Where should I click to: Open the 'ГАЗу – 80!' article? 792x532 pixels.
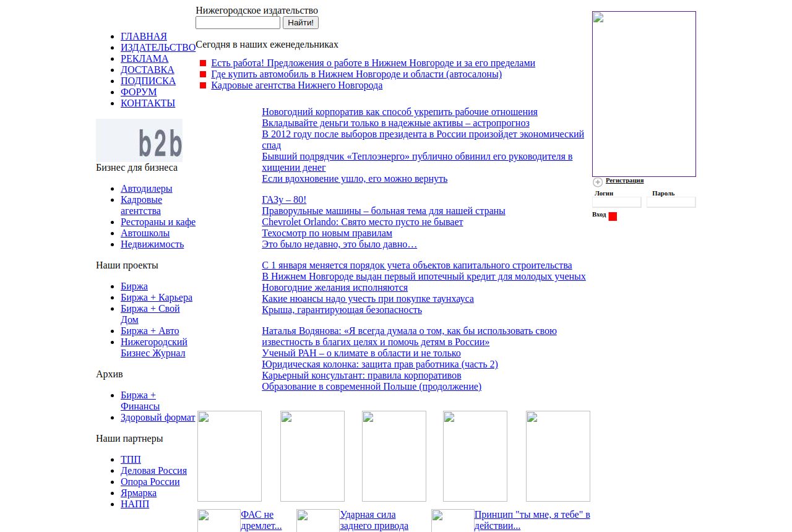pos(284,200)
